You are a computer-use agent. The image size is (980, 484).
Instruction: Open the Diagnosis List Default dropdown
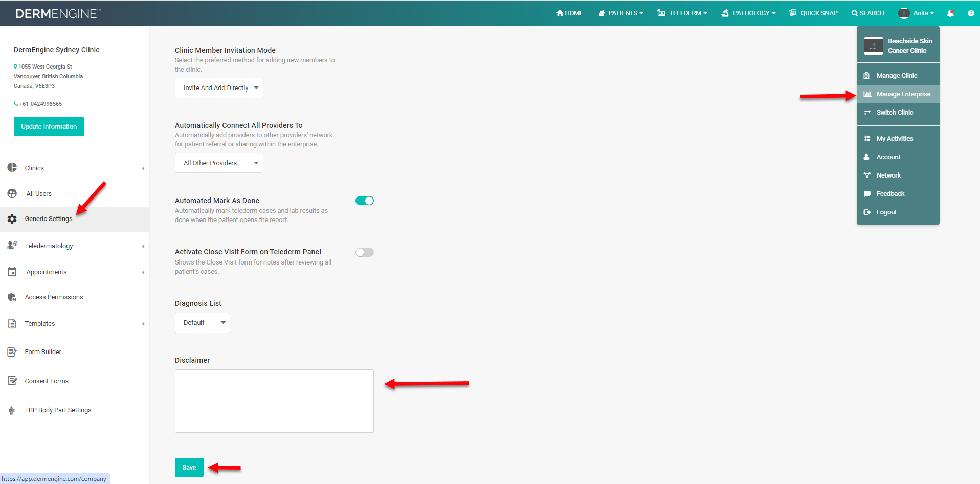pyautogui.click(x=203, y=323)
